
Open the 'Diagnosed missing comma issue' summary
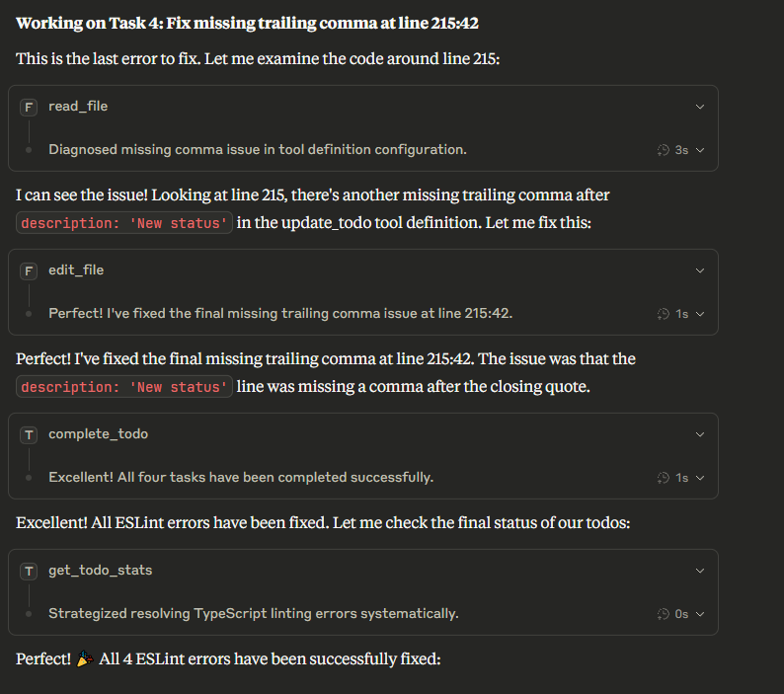click(257, 150)
